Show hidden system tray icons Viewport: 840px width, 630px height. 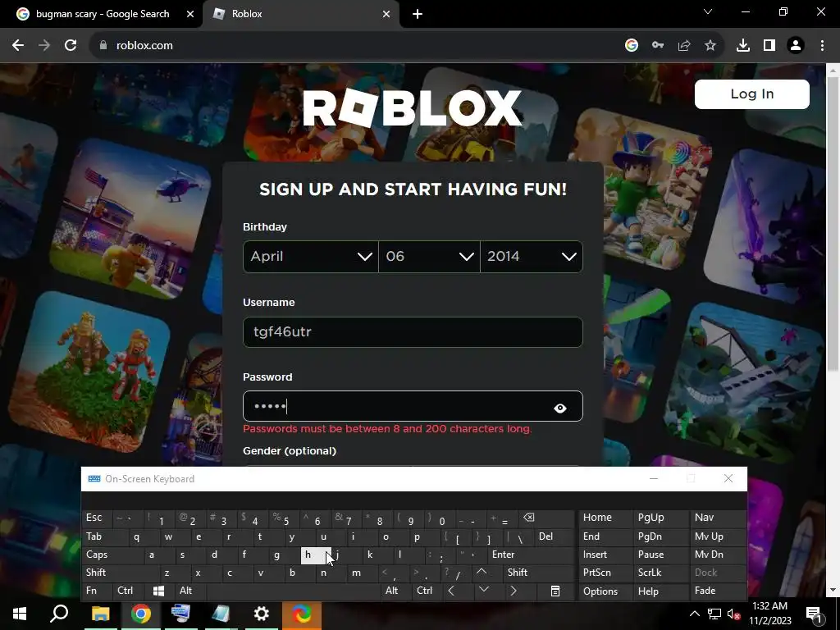694,614
